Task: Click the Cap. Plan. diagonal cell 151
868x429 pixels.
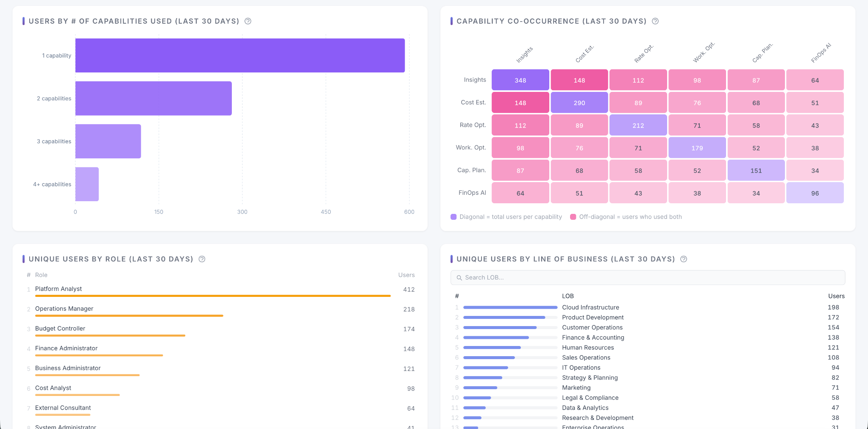Action: 756,170
